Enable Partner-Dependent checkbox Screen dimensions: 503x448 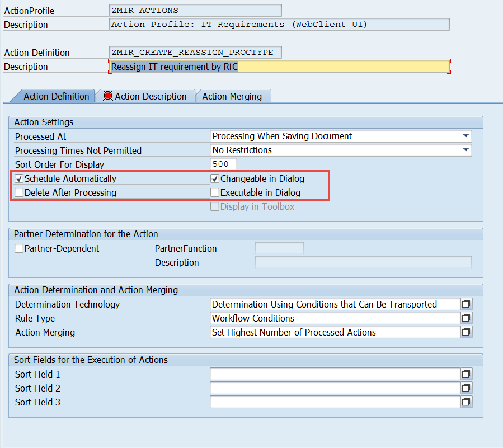pos(20,248)
